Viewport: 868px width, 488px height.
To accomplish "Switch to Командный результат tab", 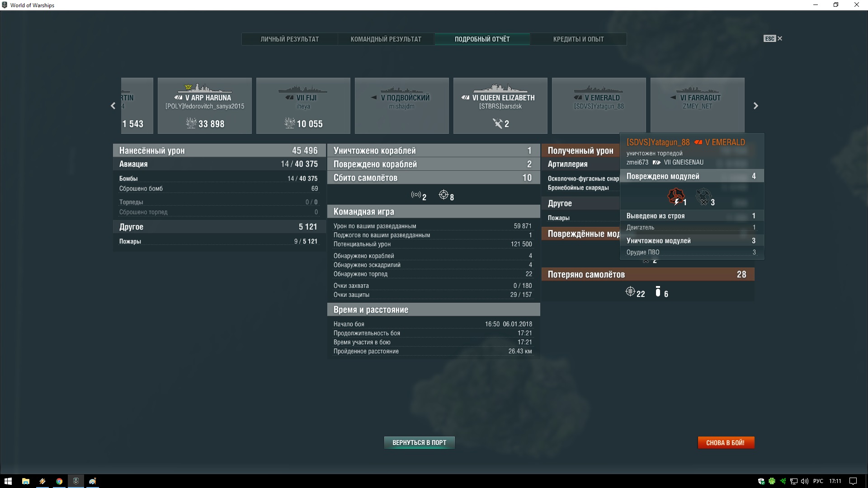I will pos(386,39).
